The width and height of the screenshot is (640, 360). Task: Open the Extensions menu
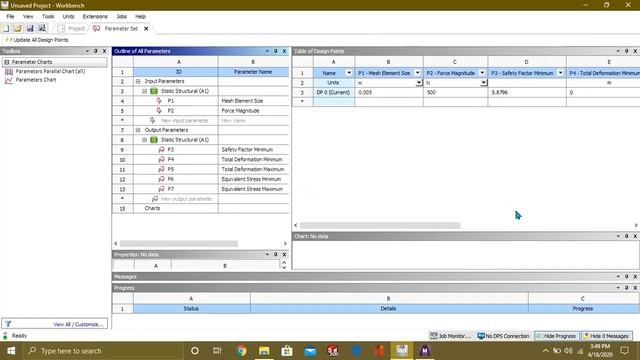(x=95, y=16)
